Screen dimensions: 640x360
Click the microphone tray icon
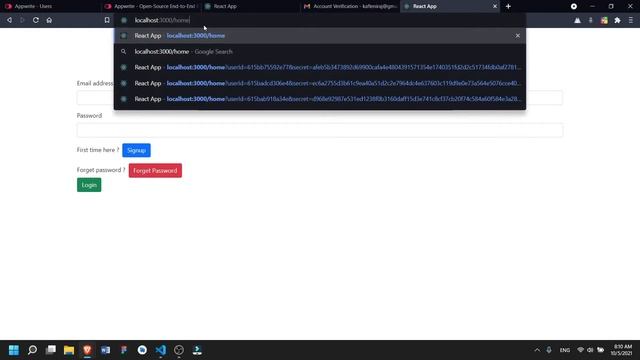pyautogui.click(x=549, y=350)
